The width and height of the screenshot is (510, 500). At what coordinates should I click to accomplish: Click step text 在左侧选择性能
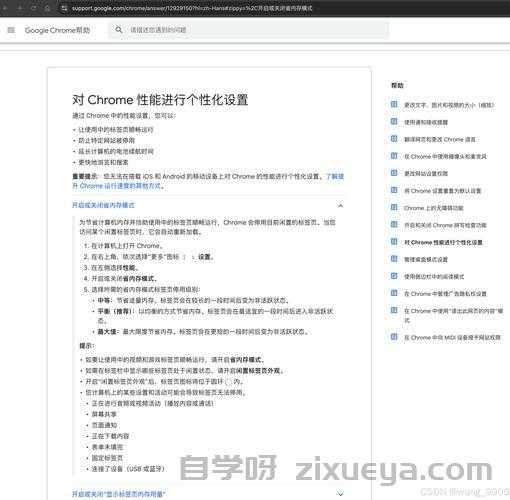point(115,268)
